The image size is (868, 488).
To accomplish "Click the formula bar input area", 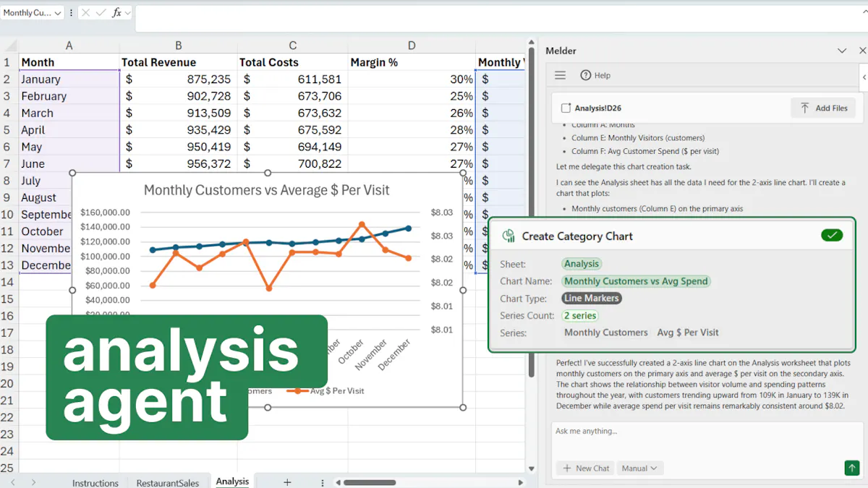I will coord(501,17).
